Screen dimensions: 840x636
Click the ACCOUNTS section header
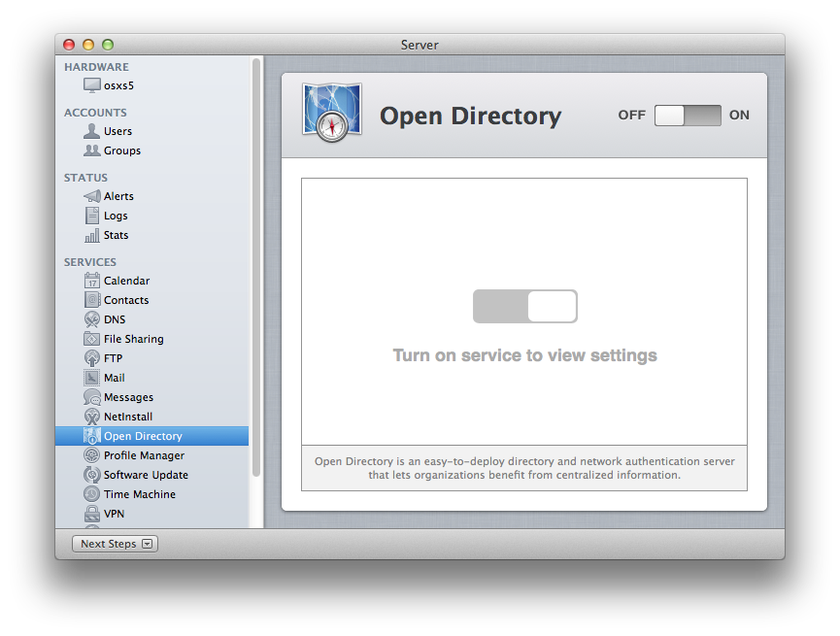[95, 113]
